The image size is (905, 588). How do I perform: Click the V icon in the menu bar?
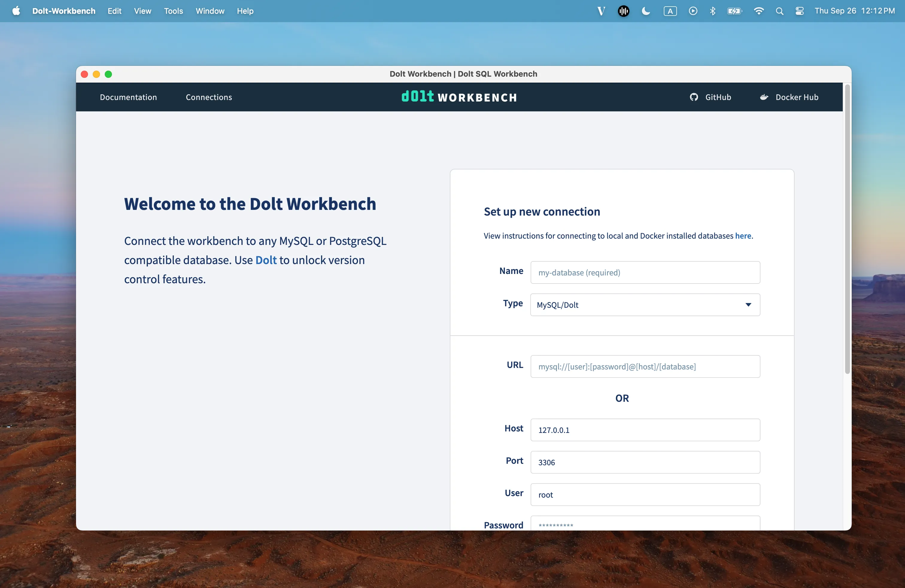(x=601, y=11)
